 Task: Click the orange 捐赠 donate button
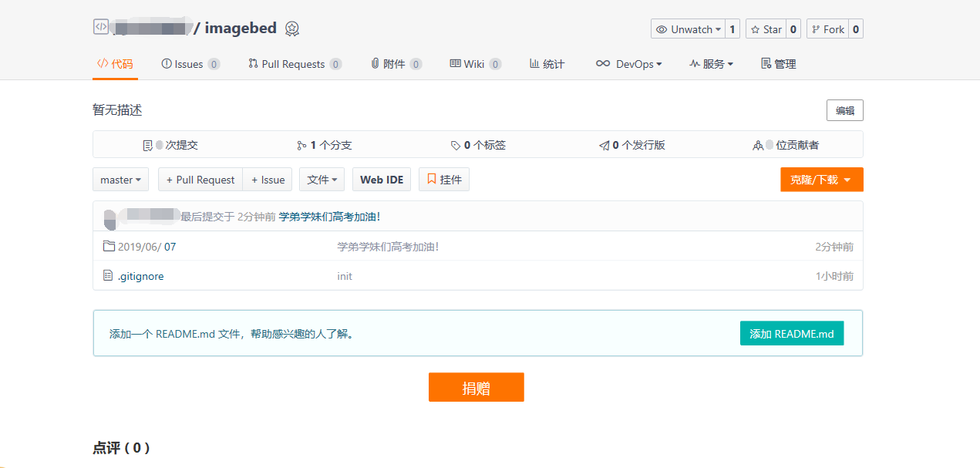point(476,387)
